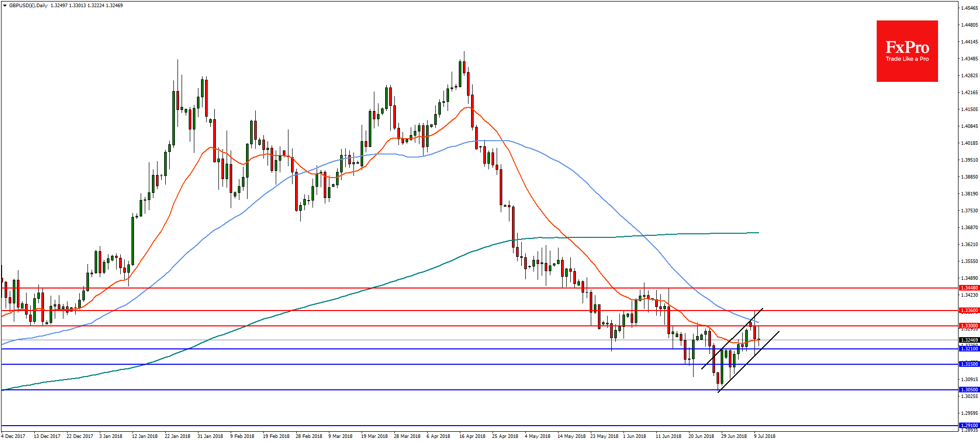Select the 1.33600 red price label
Viewport: 980px width, 442px height.
pos(969,311)
